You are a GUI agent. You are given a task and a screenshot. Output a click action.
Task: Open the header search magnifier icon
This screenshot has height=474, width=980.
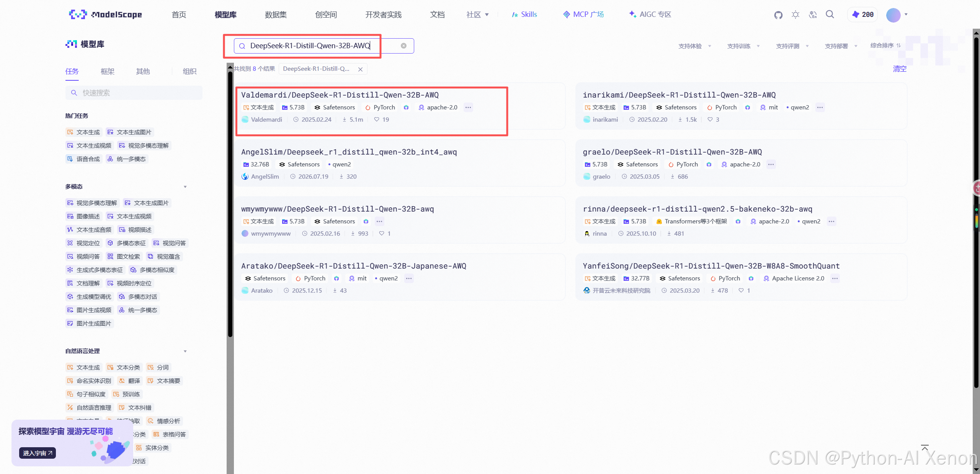pos(830,15)
